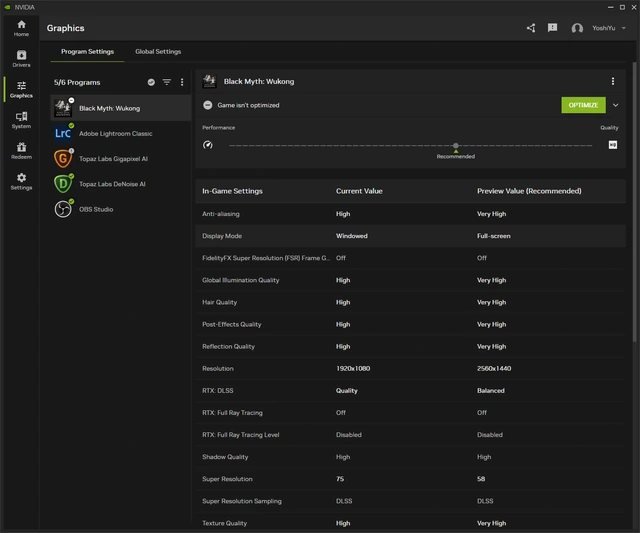Click the In-Game Settings column header
Viewport: 640px width, 533px height.
232,191
